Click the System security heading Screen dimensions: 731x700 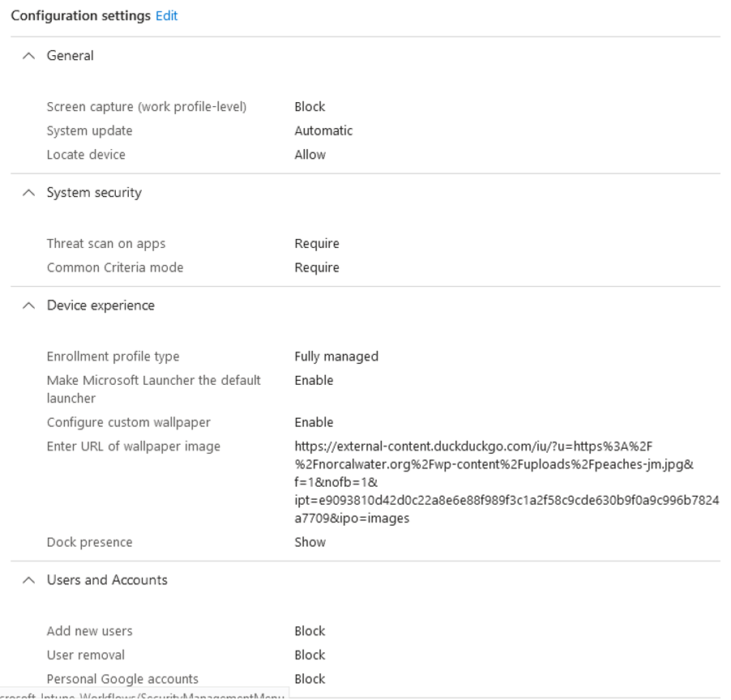pyautogui.click(x=94, y=193)
